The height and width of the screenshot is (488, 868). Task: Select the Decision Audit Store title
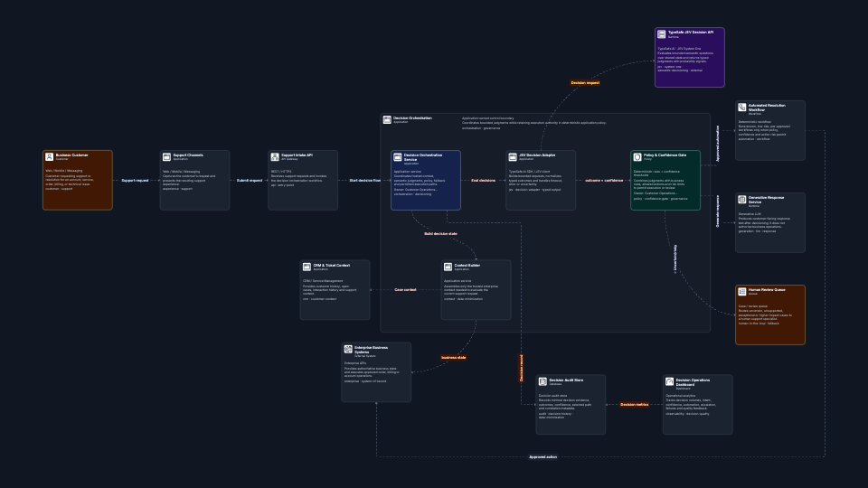coord(566,380)
